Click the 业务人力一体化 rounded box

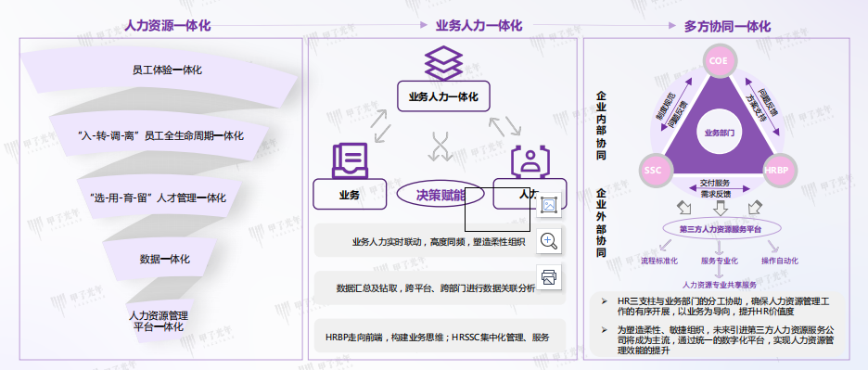(443, 96)
